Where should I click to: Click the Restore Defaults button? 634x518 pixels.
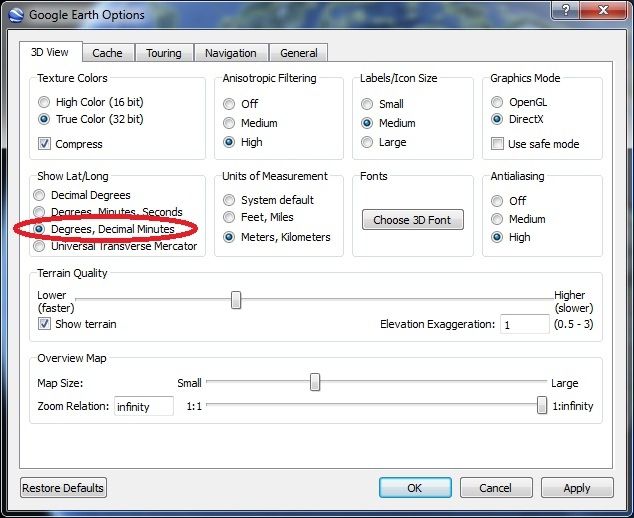point(63,488)
